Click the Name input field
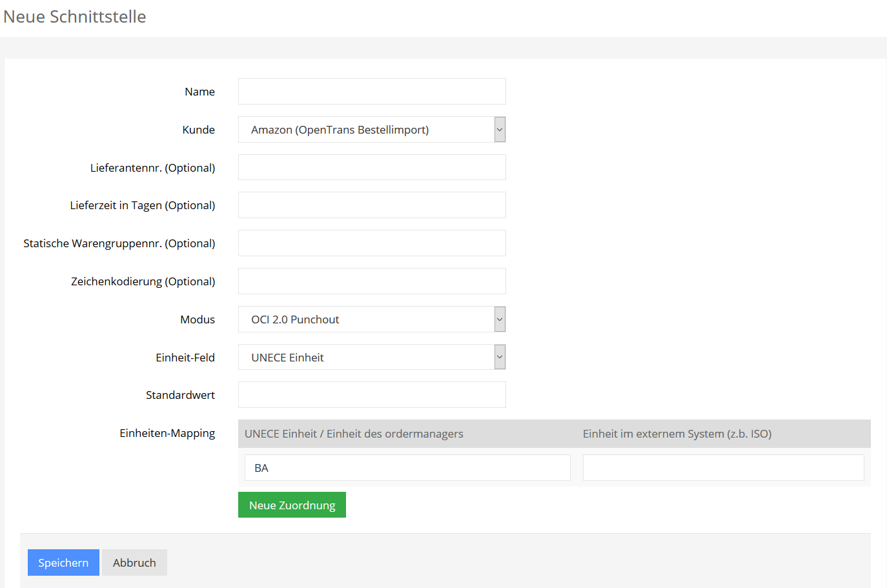Viewport: 887px width, 588px height. click(372, 92)
